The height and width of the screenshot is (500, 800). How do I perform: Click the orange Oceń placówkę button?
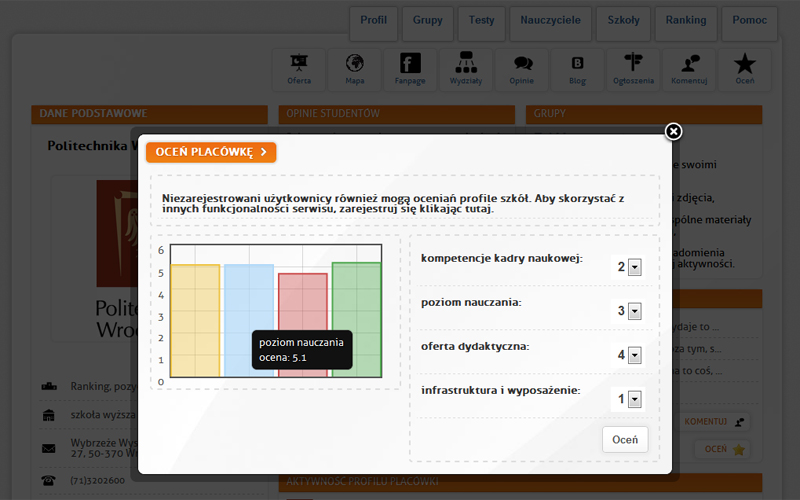[211, 152]
